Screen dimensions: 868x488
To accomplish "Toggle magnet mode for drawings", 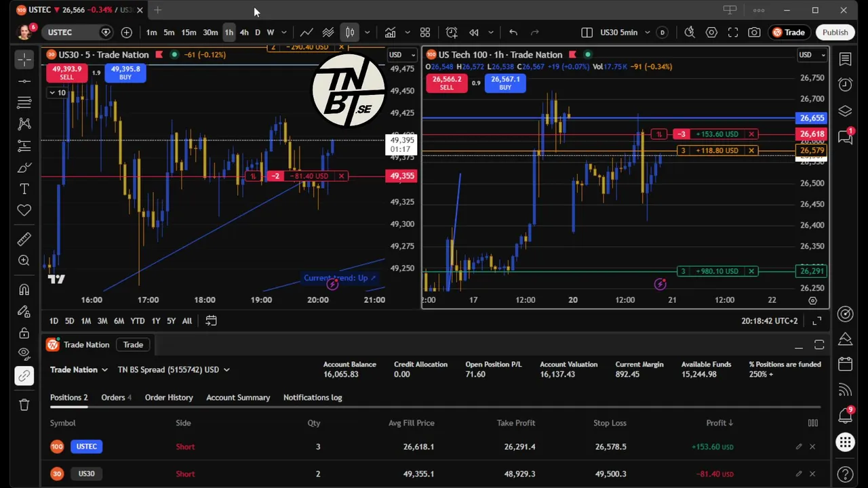I will 24,290.
